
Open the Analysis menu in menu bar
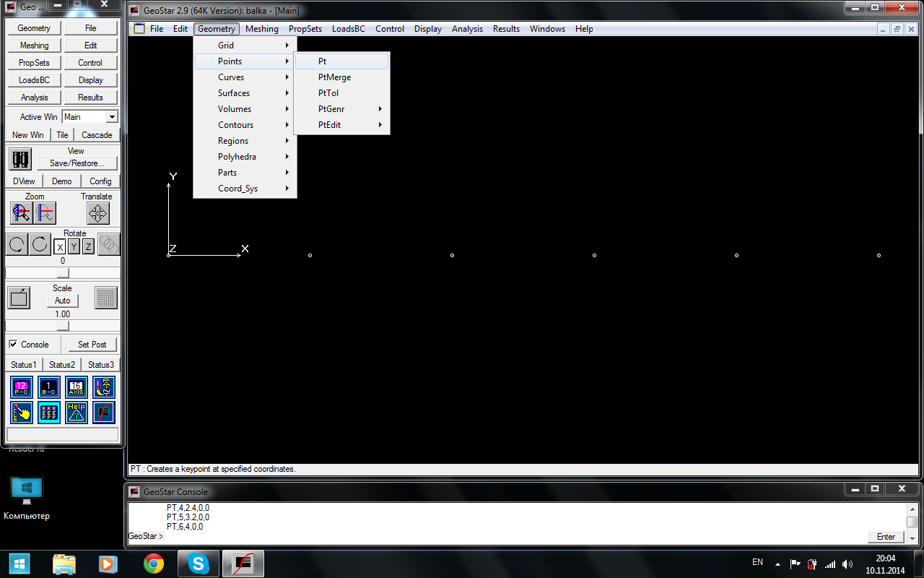pos(467,29)
